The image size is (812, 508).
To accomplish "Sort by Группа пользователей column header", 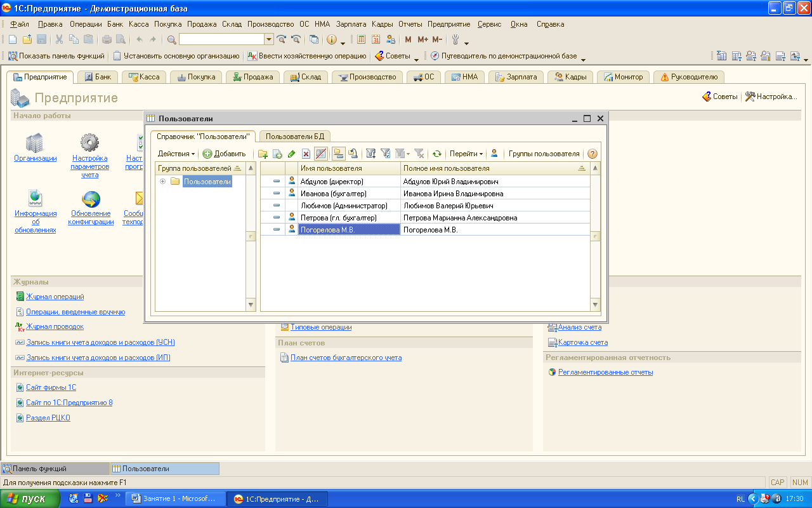I will 200,168.
